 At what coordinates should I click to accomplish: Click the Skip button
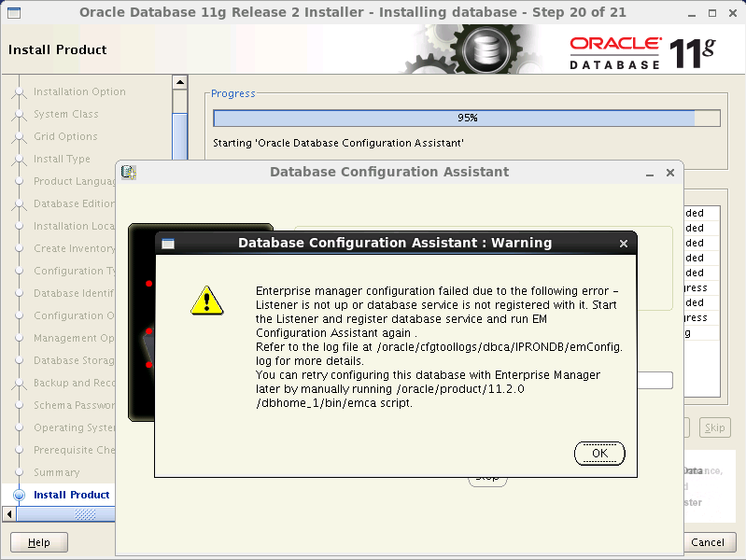click(x=714, y=427)
